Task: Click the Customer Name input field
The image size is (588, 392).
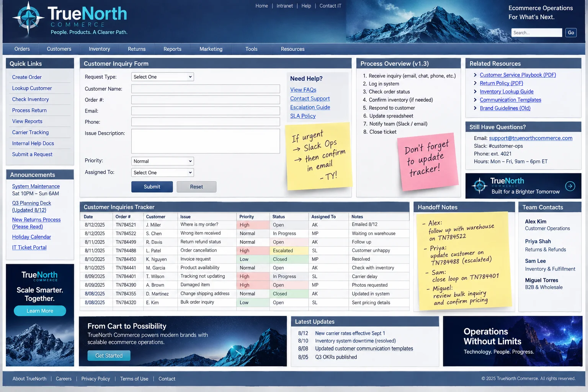Action: [206, 89]
